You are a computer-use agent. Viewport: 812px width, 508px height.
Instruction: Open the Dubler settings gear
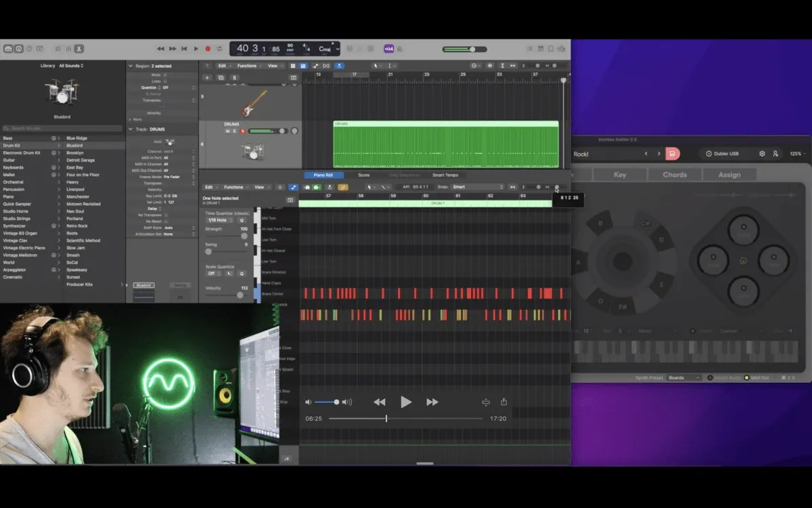(761, 154)
